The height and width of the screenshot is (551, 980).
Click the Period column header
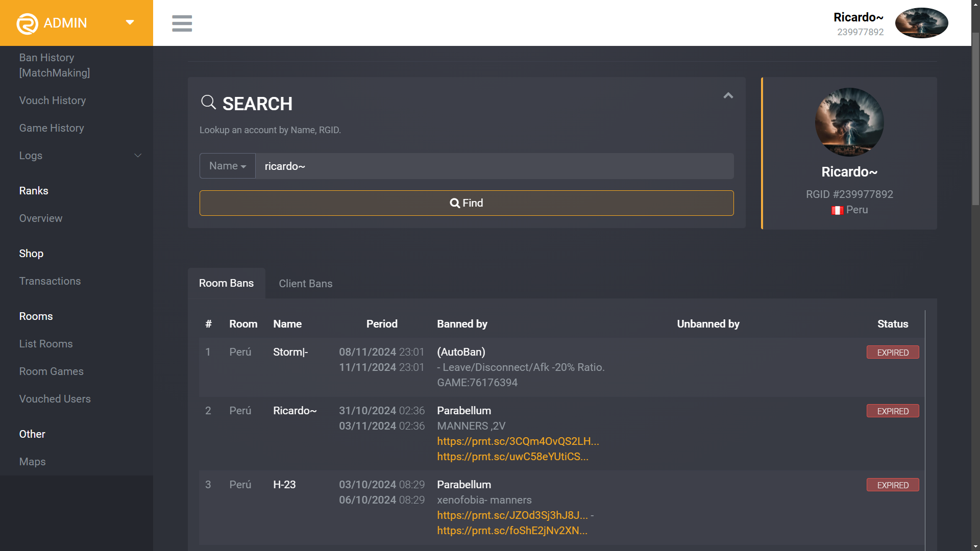point(382,324)
